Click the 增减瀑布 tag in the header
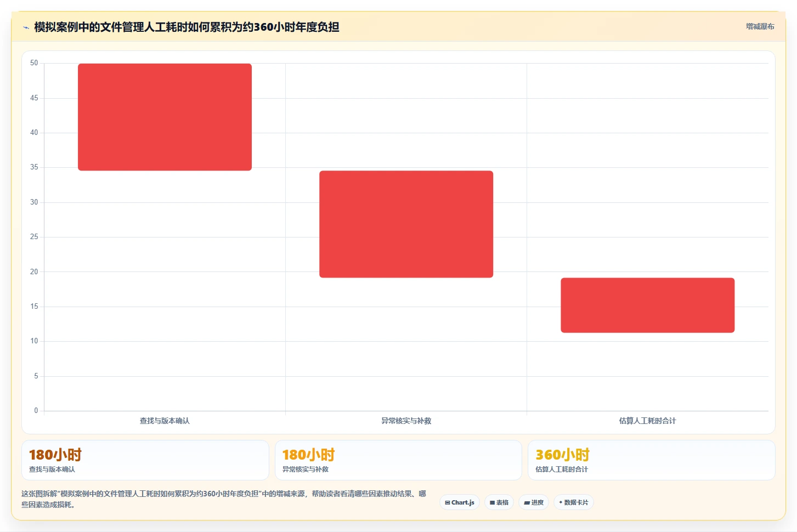Screen dimensions: 797x532 coord(760,26)
